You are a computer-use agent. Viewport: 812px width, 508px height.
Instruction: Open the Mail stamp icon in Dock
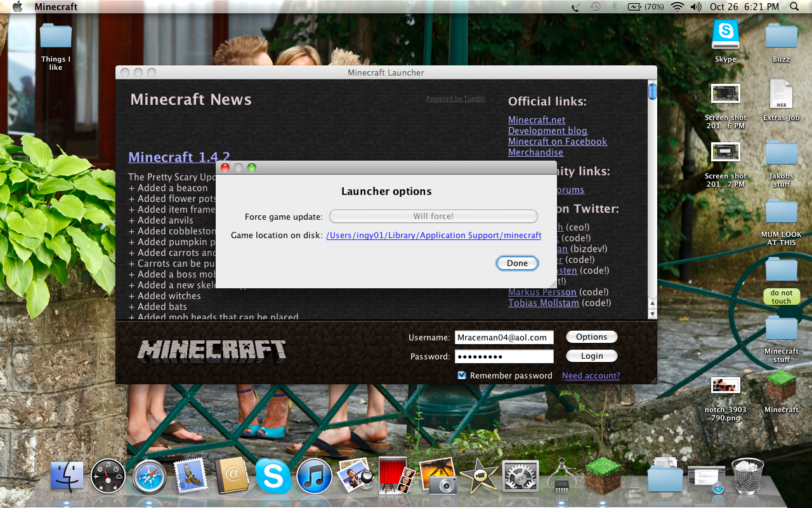[x=190, y=476]
